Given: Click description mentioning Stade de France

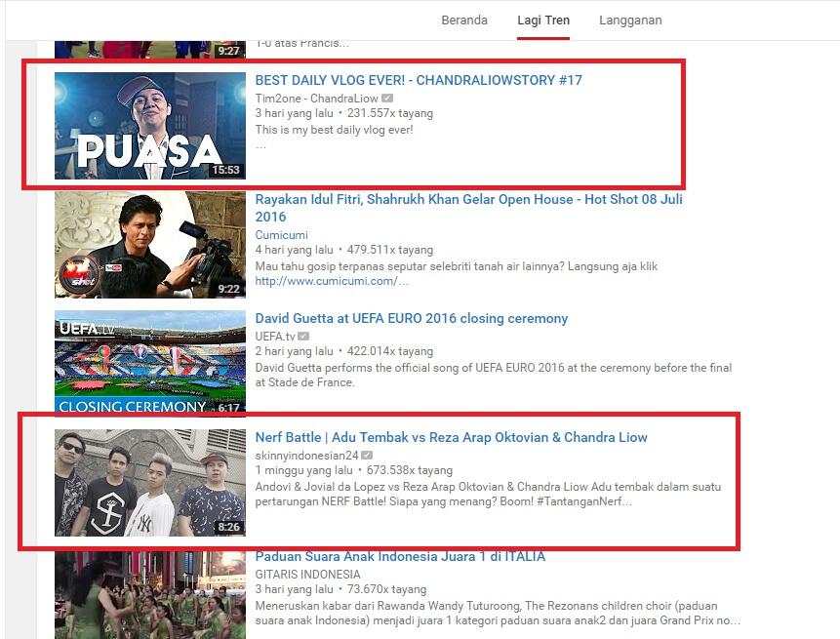Looking at the screenshot, I should pyautogui.click(x=494, y=375).
